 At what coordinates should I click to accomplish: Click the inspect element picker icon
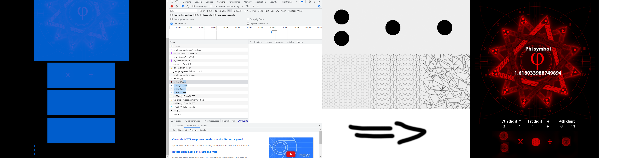click(x=172, y=2)
